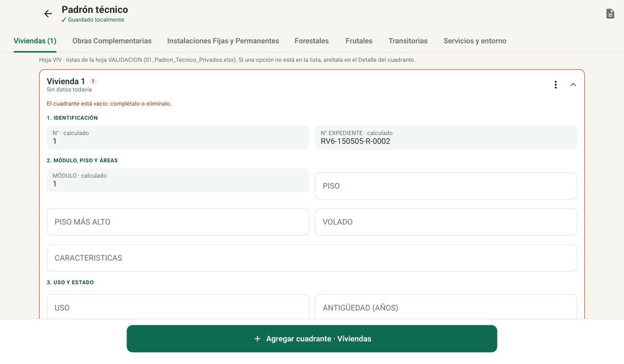
Task: Click the MÓDULO calculated field
Action: tap(178, 180)
